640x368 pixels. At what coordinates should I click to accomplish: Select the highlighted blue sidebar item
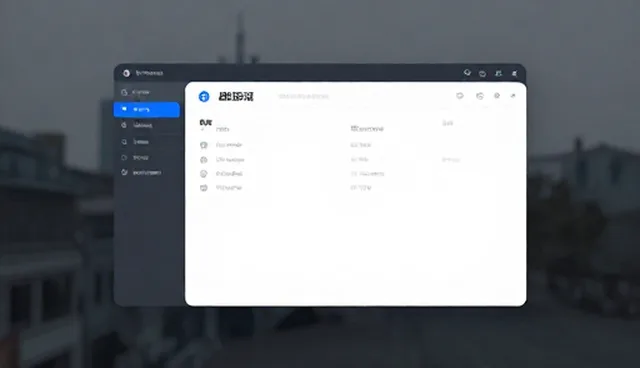[147, 110]
